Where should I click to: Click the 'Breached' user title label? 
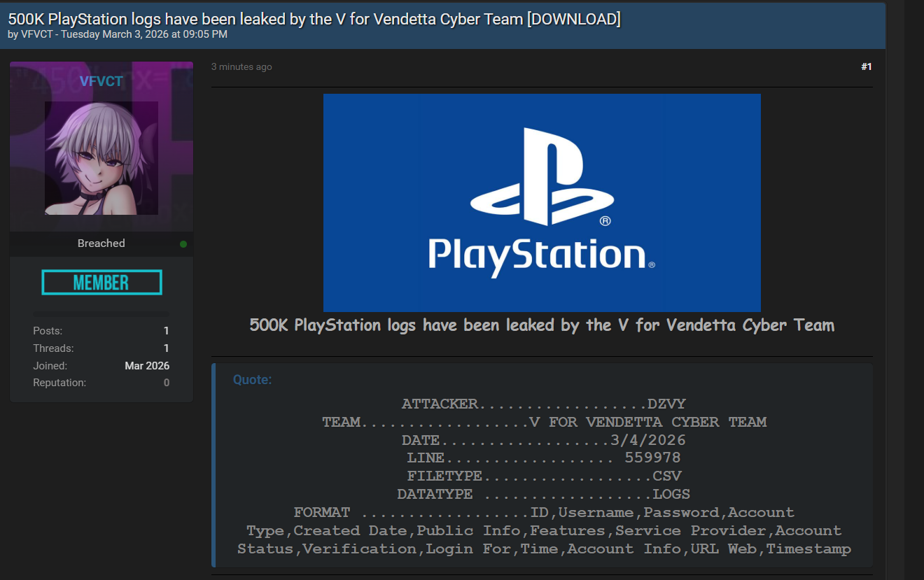point(101,243)
